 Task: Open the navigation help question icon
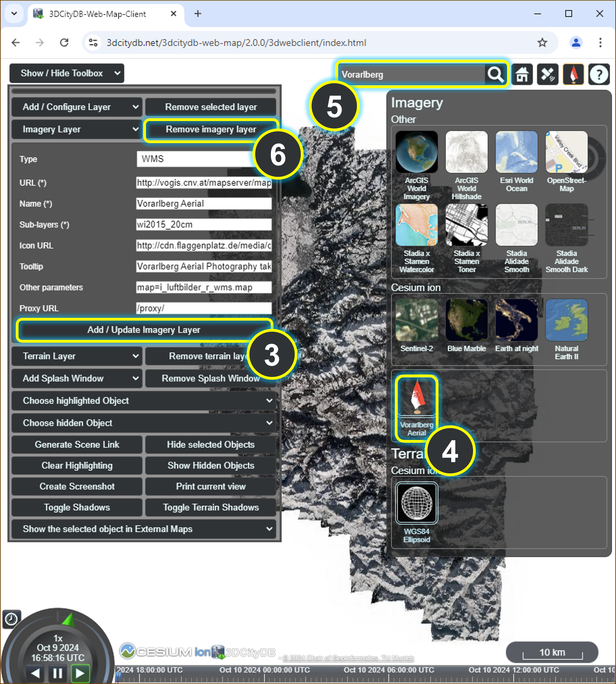pyautogui.click(x=599, y=74)
